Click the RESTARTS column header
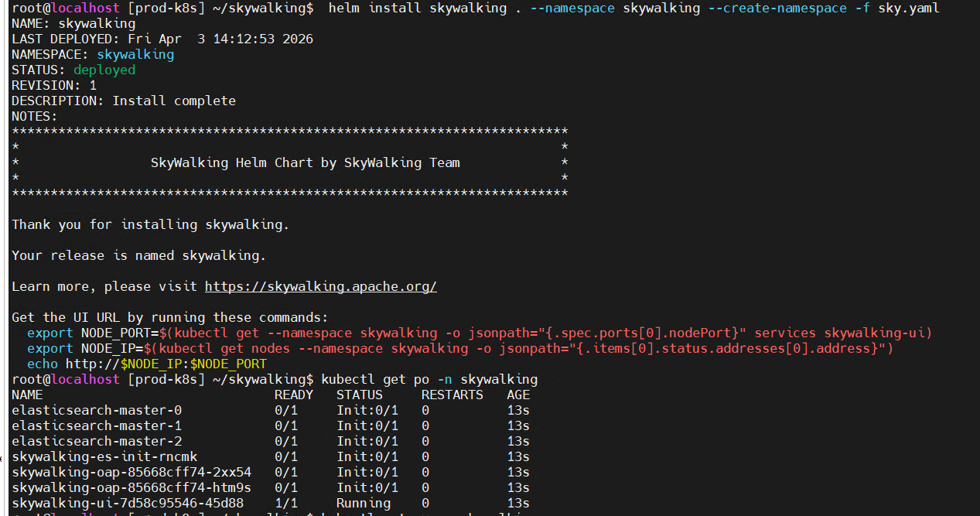The image size is (980, 516). [x=452, y=395]
